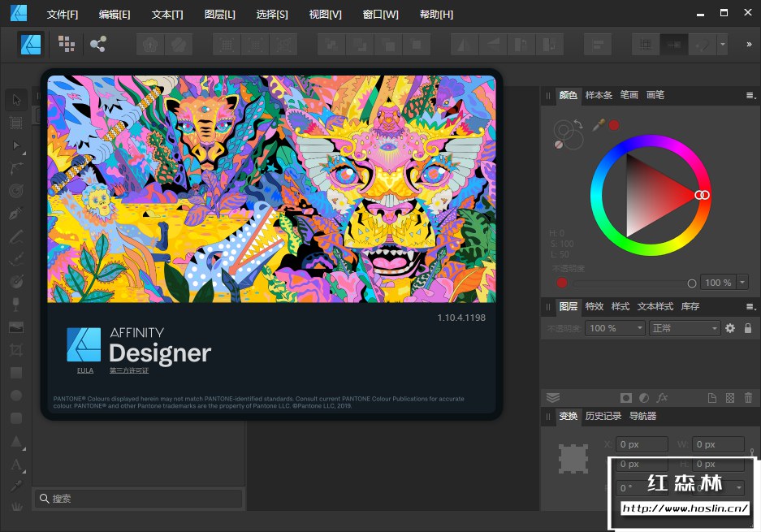Select the Artistic Text tool
The height and width of the screenshot is (532, 761).
pos(16,464)
